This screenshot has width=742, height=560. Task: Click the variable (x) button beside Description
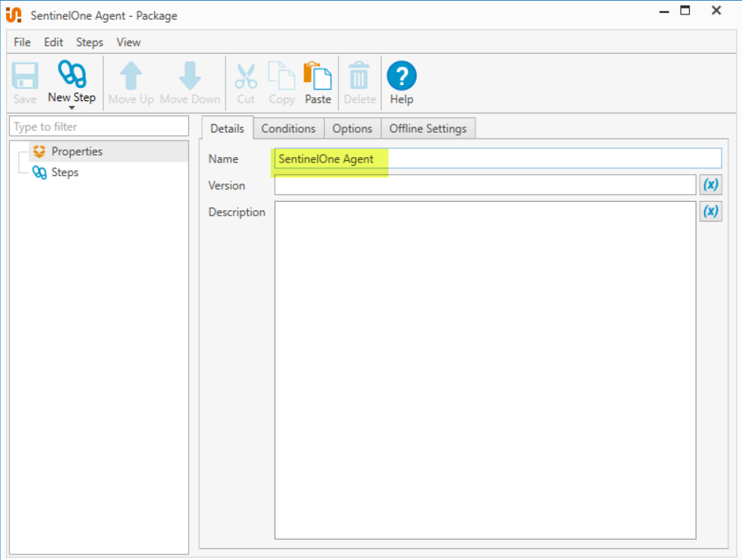click(x=711, y=211)
